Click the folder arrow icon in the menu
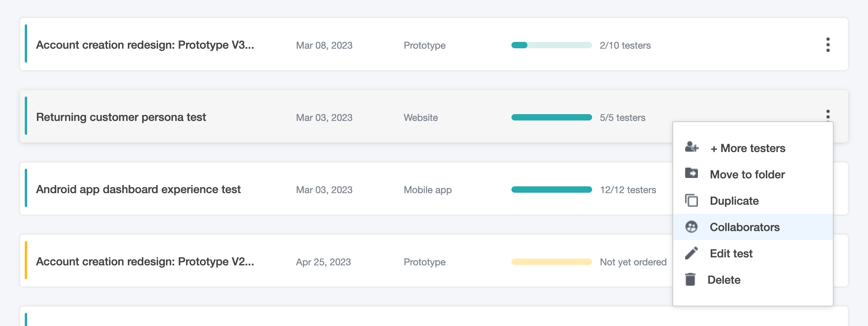 (692, 173)
